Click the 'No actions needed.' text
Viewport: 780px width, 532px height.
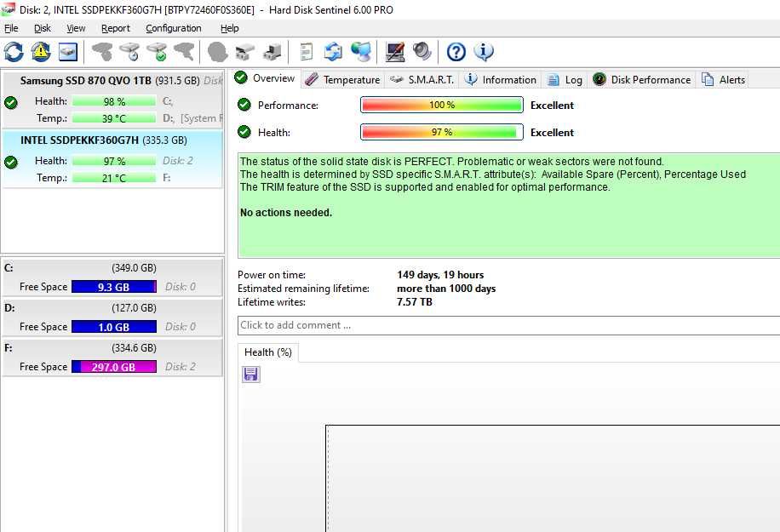tap(286, 212)
